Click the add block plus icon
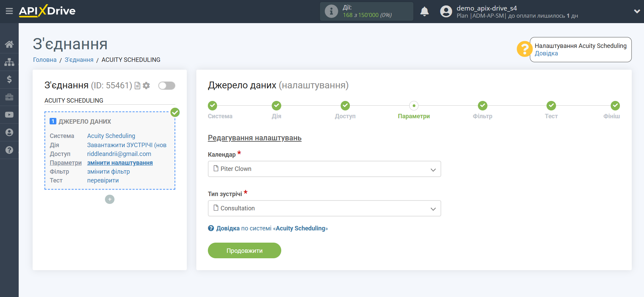The image size is (644, 297). pos(110,199)
